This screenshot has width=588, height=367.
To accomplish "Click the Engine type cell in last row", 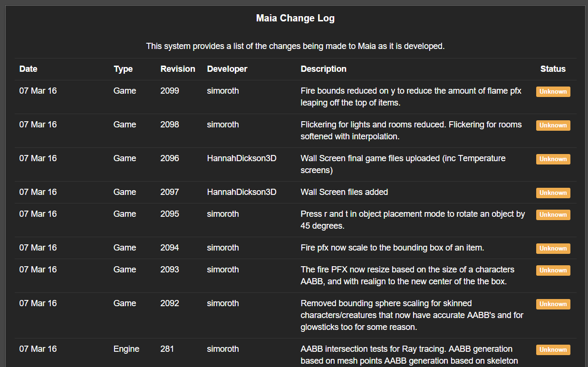I will [x=126, y=349].
